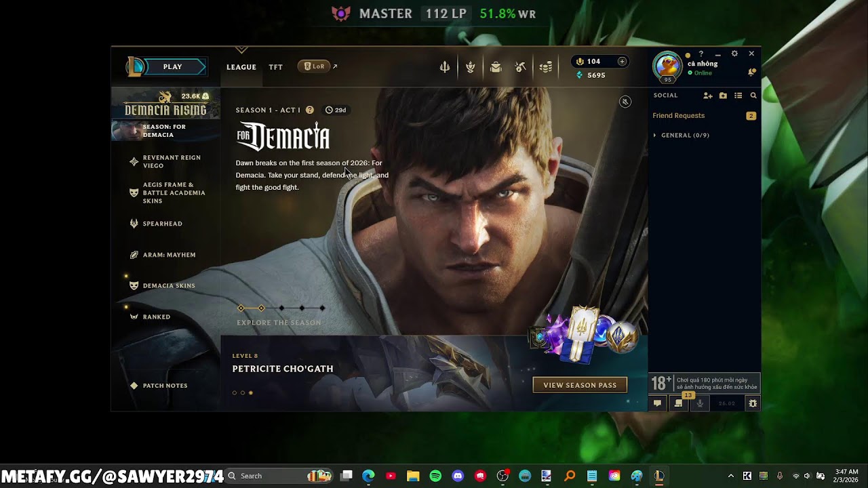Screen dimensions: 868x488
Task: Click the voice microphone icon
Action: tap(700, 403)
